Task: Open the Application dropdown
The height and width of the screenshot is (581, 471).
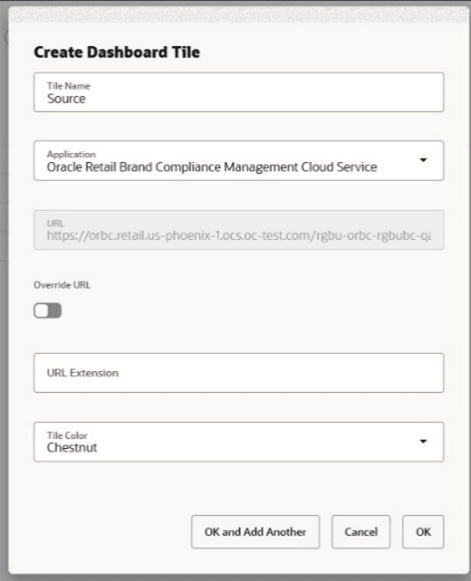Action: 239,160
